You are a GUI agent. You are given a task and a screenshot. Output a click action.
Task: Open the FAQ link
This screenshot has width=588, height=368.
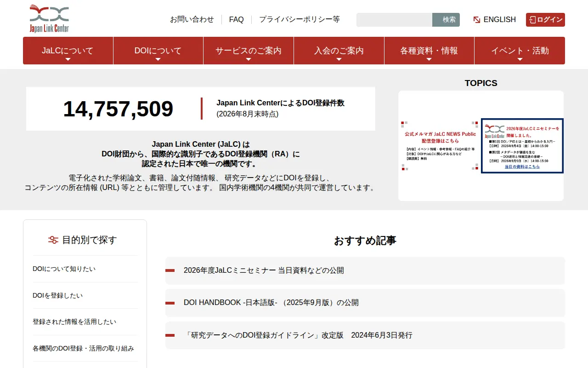click(x=237, y=19)
